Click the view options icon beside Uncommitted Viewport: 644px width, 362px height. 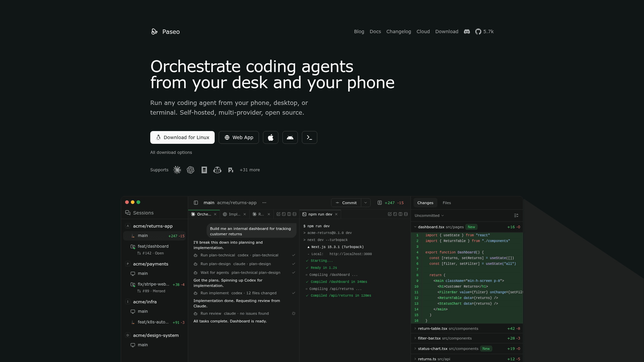(x=516, y=216)
